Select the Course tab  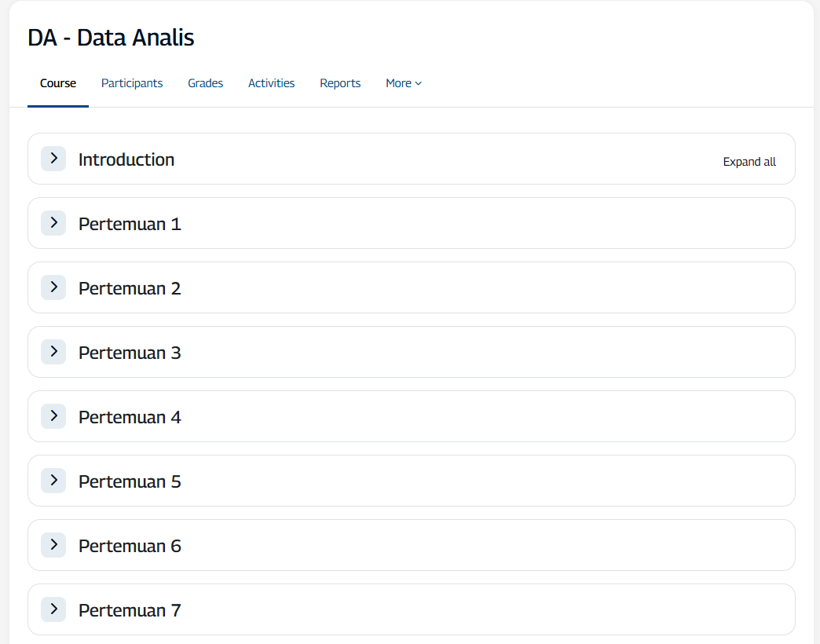click(x=58, y=83)
